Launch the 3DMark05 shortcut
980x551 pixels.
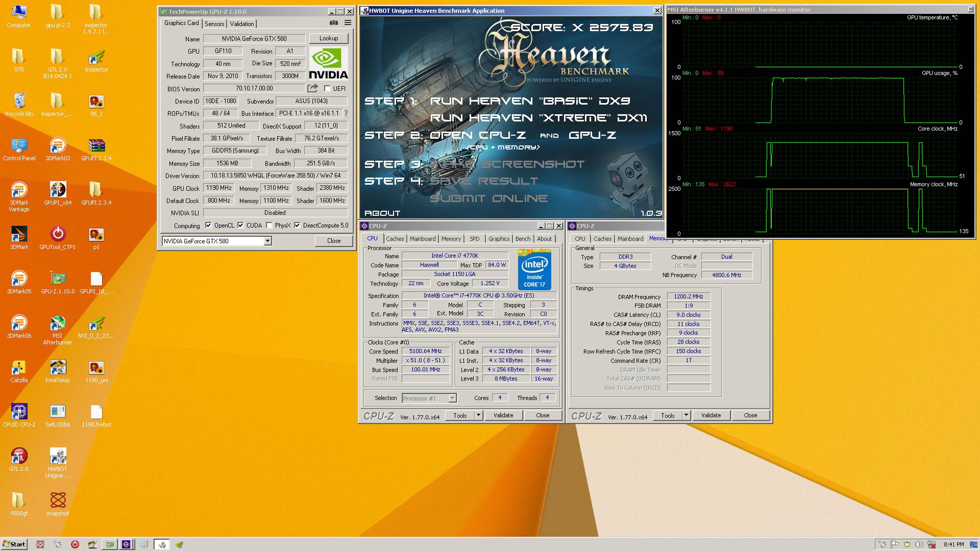19,283
